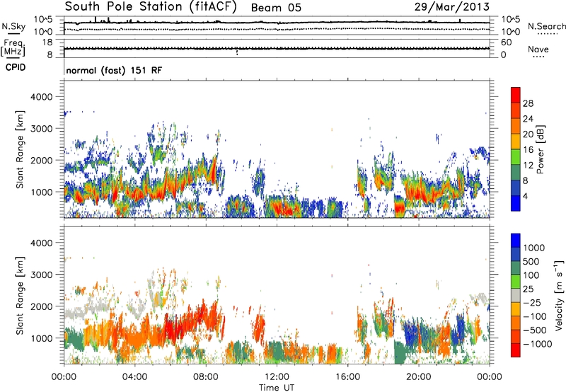Click the '3000' tick of the power panel
This screenshot has width=566, height=392.
[x=41, y=129]
